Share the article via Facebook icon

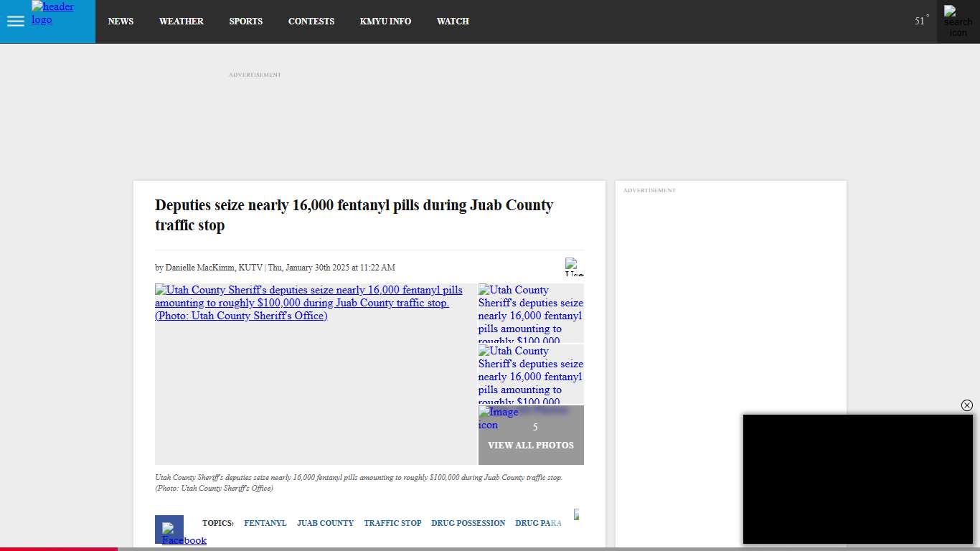[169, 530]
